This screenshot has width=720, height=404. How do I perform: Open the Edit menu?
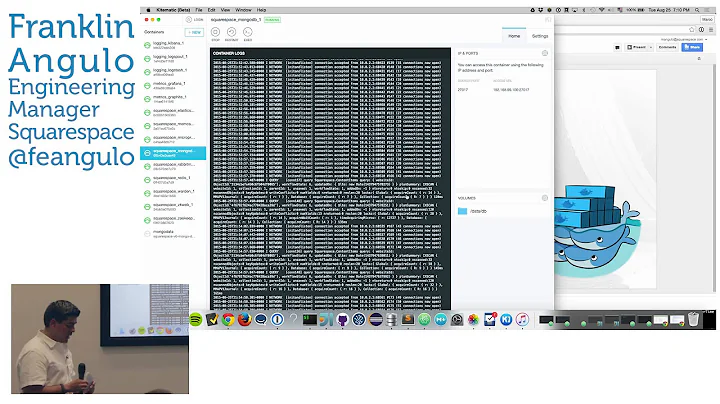pos(211,10)
